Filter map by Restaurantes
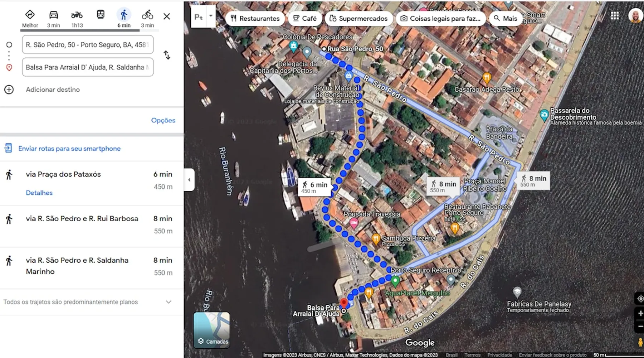This screenshot has height=358, width=644. click(255, 19)
